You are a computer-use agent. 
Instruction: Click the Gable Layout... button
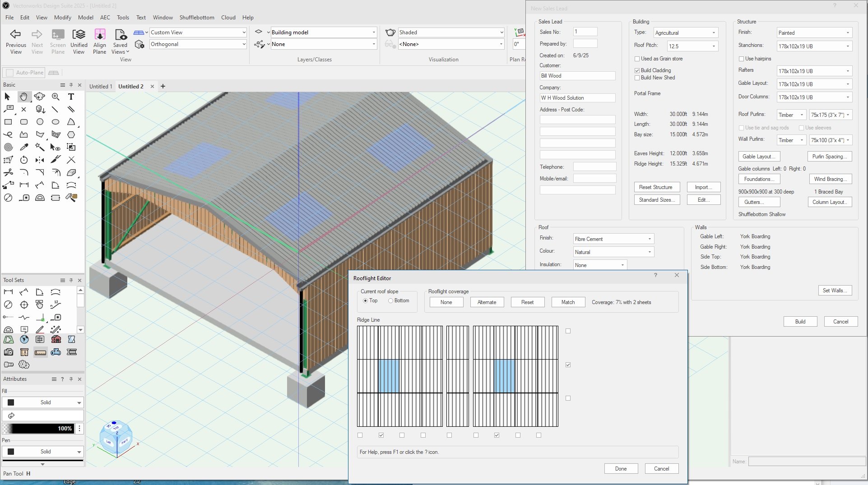[x=758, y=157]
